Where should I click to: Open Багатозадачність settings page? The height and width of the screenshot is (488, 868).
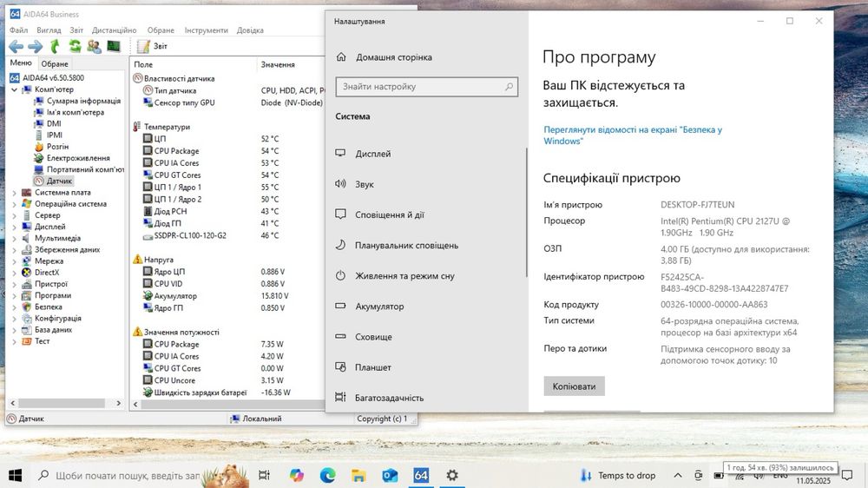point(426,397)
